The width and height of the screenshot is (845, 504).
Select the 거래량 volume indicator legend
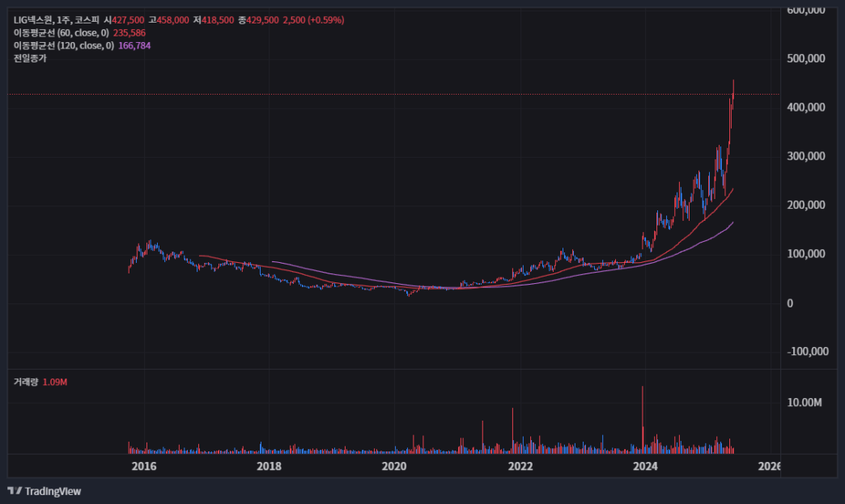[x=40, y=382]
